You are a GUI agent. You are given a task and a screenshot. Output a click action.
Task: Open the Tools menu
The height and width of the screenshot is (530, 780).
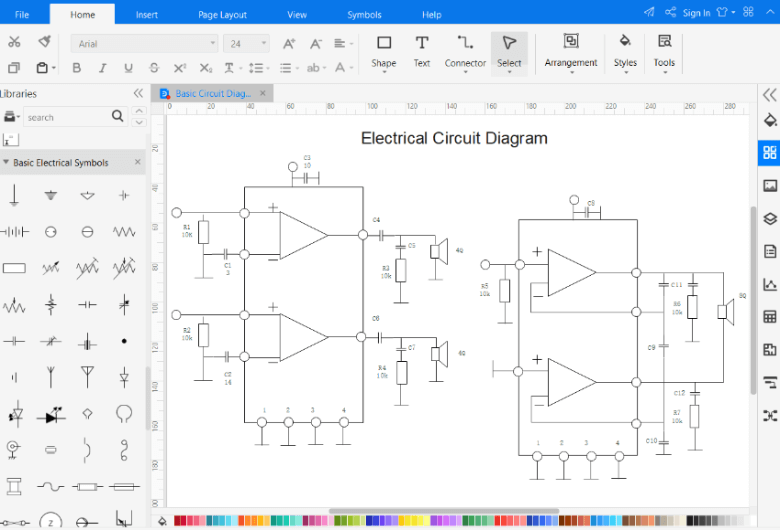664,53
